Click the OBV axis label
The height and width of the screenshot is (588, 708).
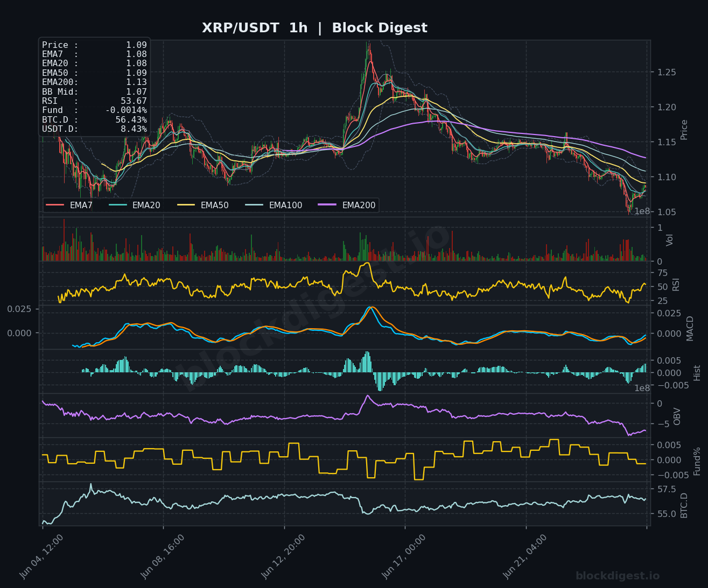click(677, 416)
